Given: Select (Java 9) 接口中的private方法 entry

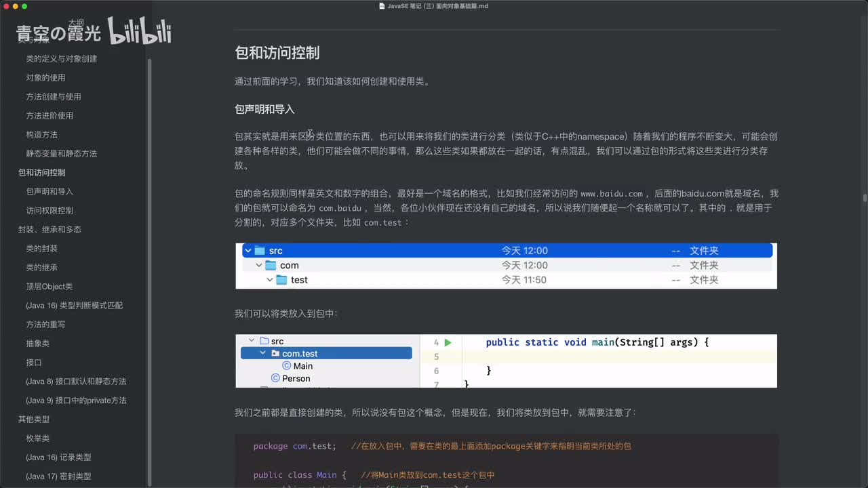Looking at the screenshot, I should point(76,401).
